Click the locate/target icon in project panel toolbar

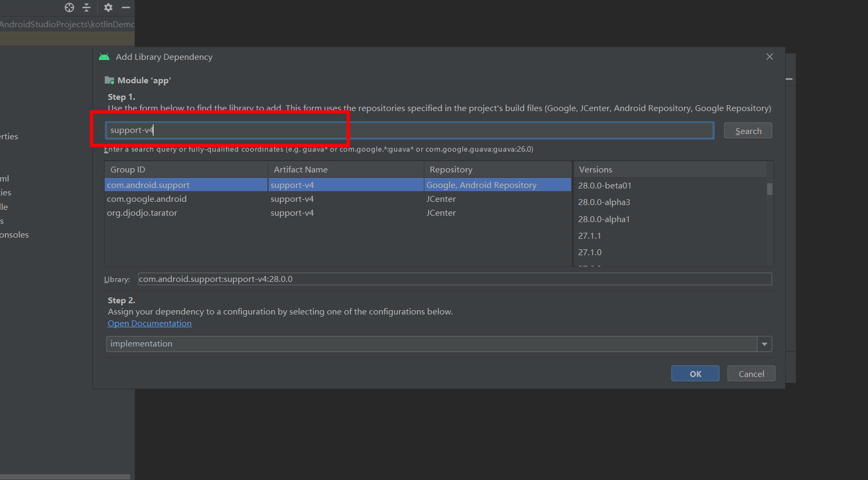(69, 7)
